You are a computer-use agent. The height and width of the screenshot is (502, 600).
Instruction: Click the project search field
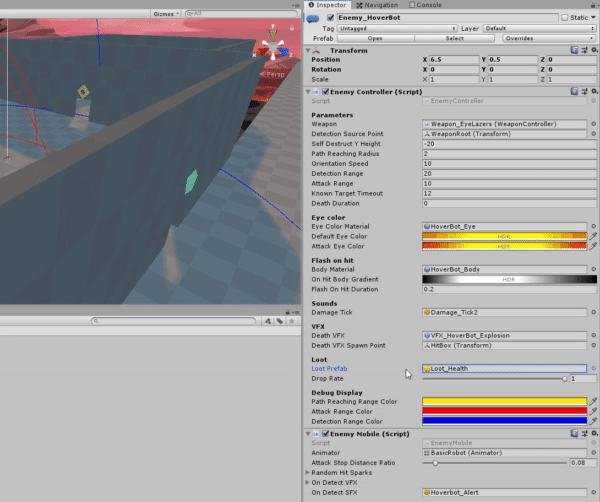(x=173, y=321)
